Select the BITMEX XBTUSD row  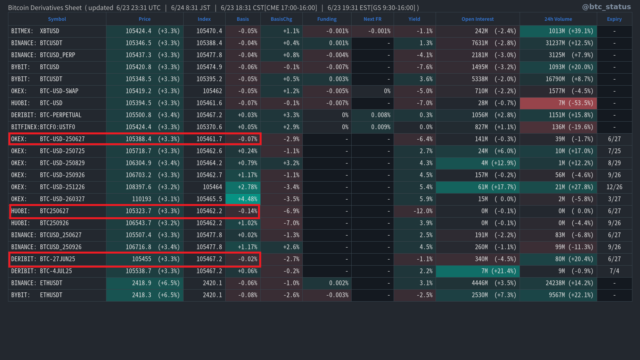[x=320, y=31]
